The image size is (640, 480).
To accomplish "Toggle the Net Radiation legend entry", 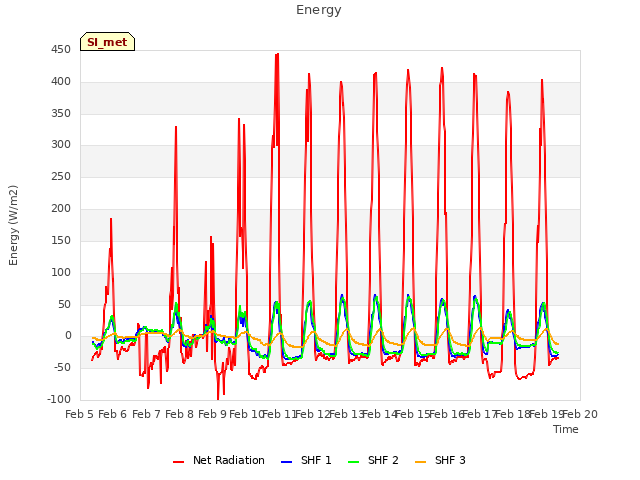I will pos(219,460).
